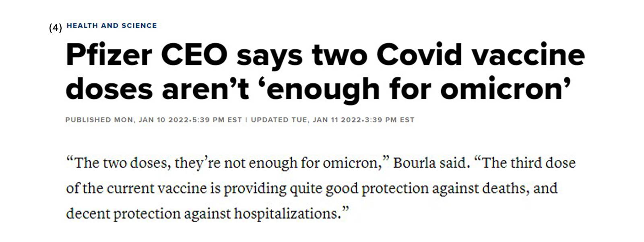
Task: Click the 'PUBLISHED MON, JAN 10 2022' timestamp
Action: point(127,120)
